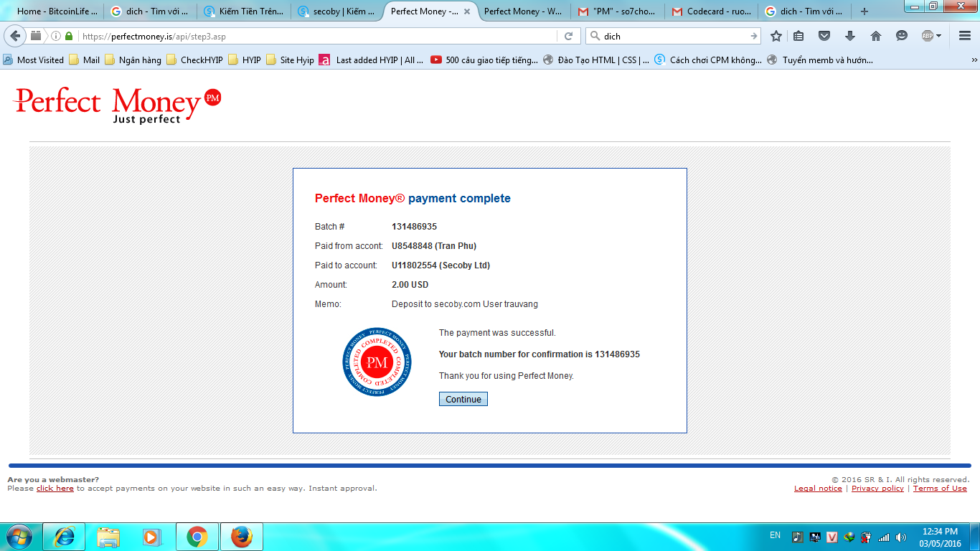Open the Mail bookmark folder
Viewport: 980px width, 551px height.
coord(85,60)
